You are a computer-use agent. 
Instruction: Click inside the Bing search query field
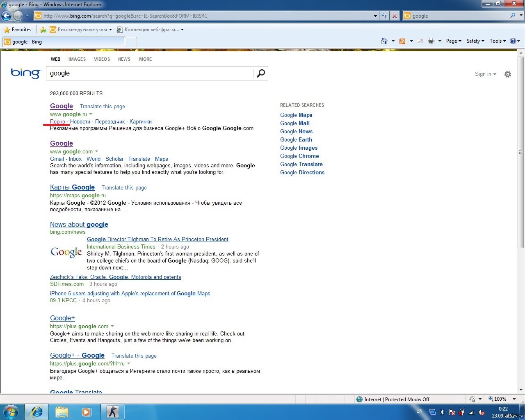point(150,73)
